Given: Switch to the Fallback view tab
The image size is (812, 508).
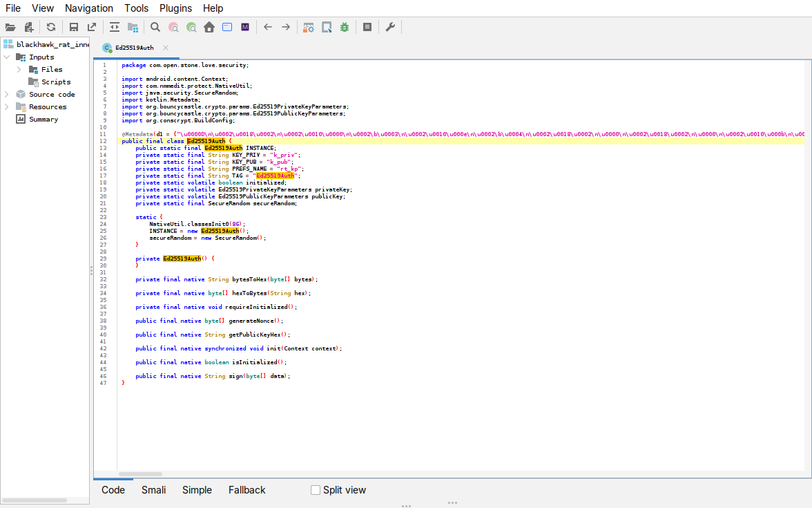Looking at the screenshot, I should click(x=247, y=490).
